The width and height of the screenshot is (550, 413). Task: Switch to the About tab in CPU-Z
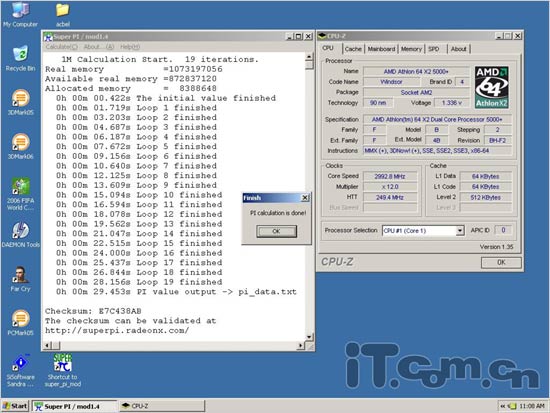tap(458, 49)
